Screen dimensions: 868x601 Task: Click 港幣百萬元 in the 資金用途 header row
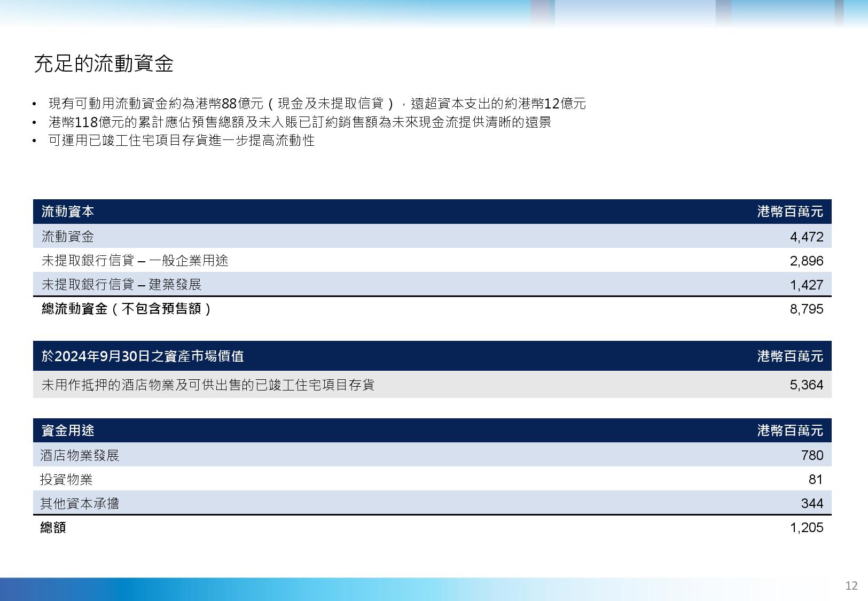790,430
